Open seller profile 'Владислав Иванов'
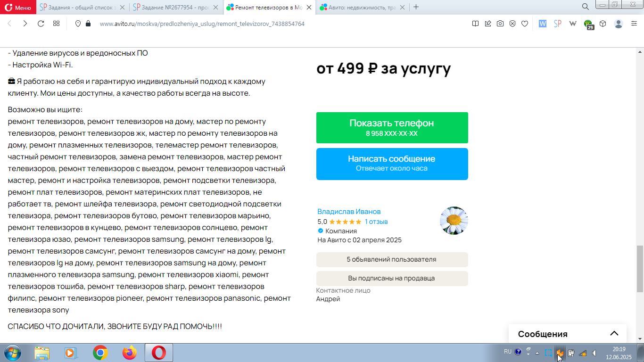Screen dimensions: 644x362 pyautogui.click(x=349, y=212)
